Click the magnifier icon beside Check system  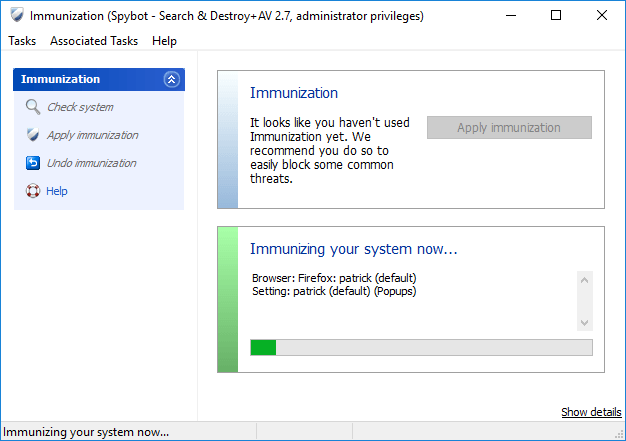[x=33, y=107]
